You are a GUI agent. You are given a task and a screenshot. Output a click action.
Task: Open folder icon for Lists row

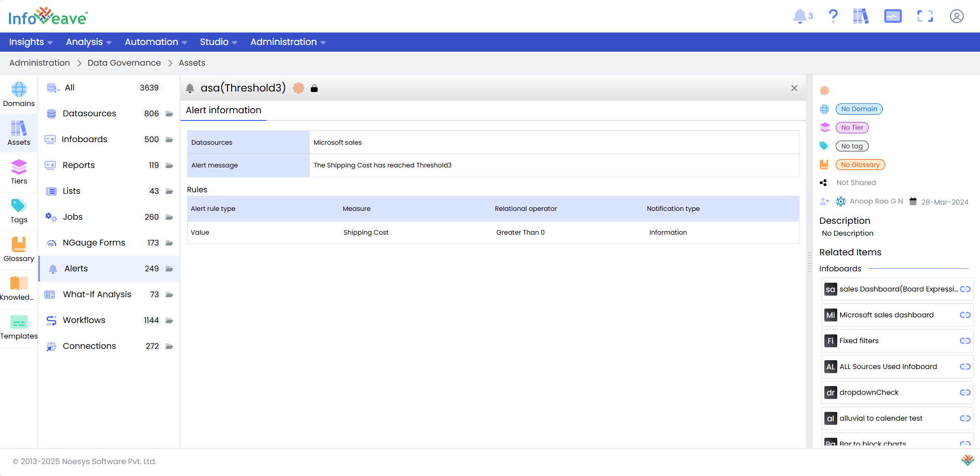(169, 191)
